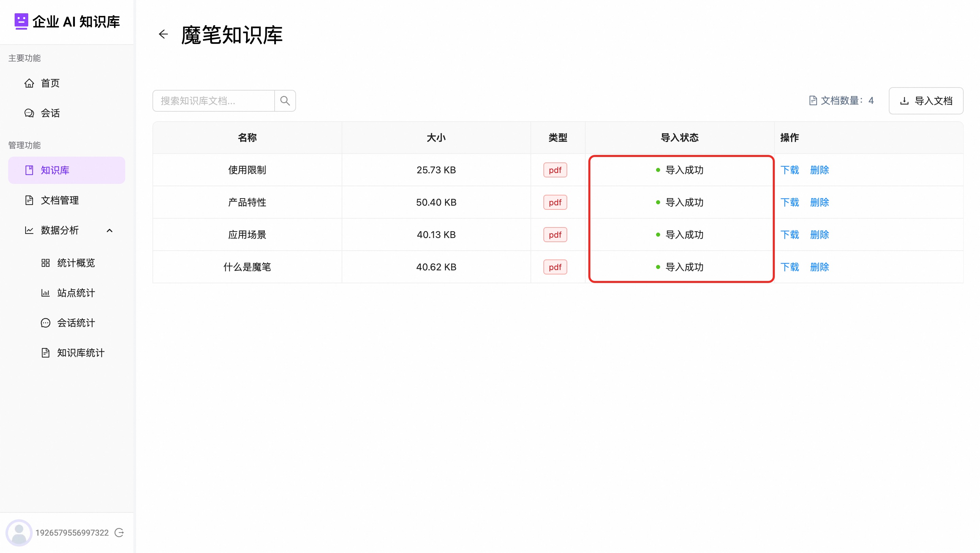980x553 pixels.
Task: Click the 会话 chat bubble icon
Action: [x=29, y=113]
